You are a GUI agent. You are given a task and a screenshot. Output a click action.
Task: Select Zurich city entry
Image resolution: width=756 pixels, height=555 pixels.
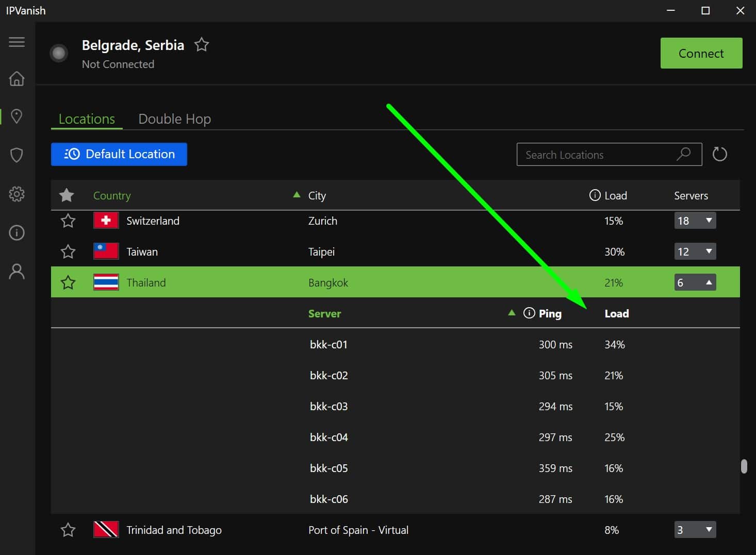(x=323, y=221)
